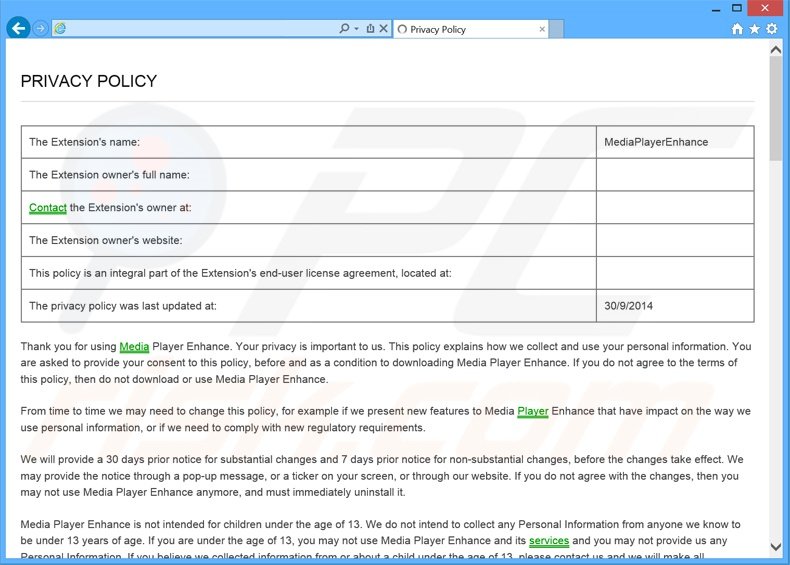
Task: Click the underlined services link
Action: (x=549, y=541)
